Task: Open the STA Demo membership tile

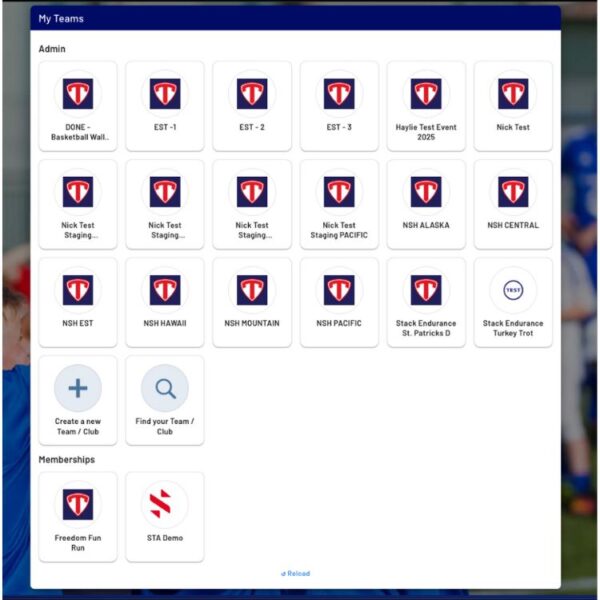Action: pyautogui.click(x=165, y=516)
